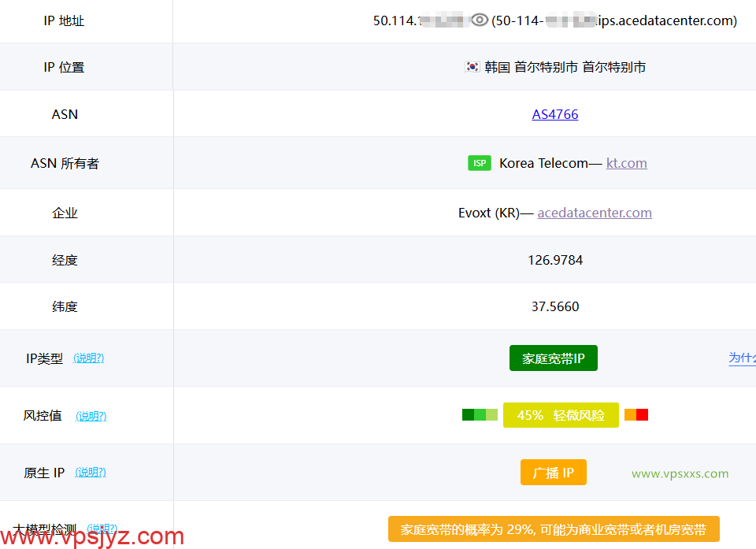Open the explanation link beside 原生 IP
Screen dimensions: 756x549
[91, 472]
